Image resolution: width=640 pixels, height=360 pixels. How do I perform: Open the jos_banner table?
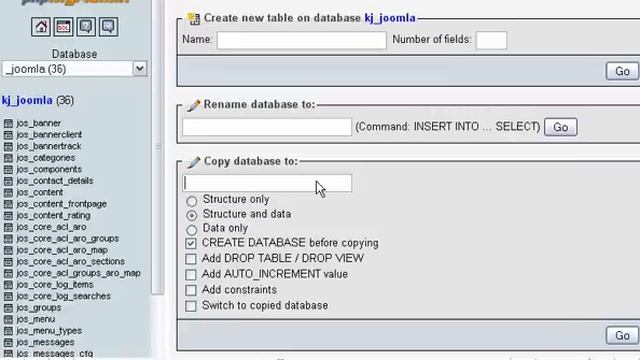(x=39, y=123)
